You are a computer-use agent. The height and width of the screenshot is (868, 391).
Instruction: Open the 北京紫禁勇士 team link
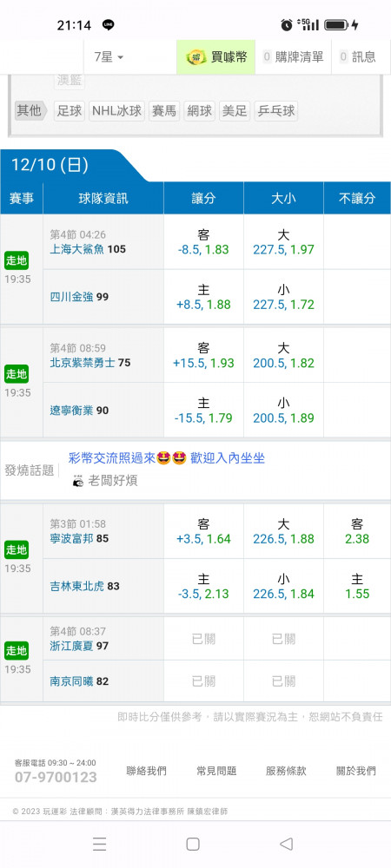pos(83,363)
